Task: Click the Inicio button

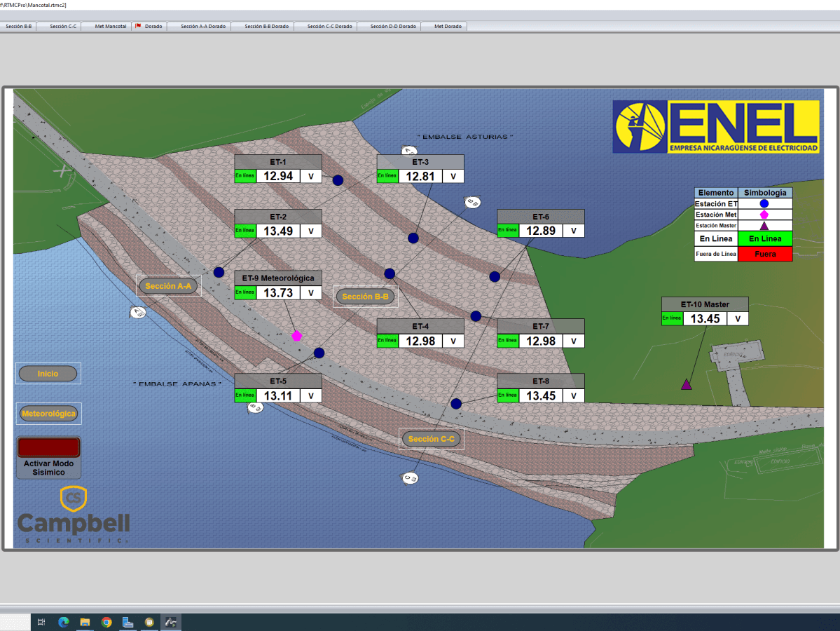Action: click(48, 374)
